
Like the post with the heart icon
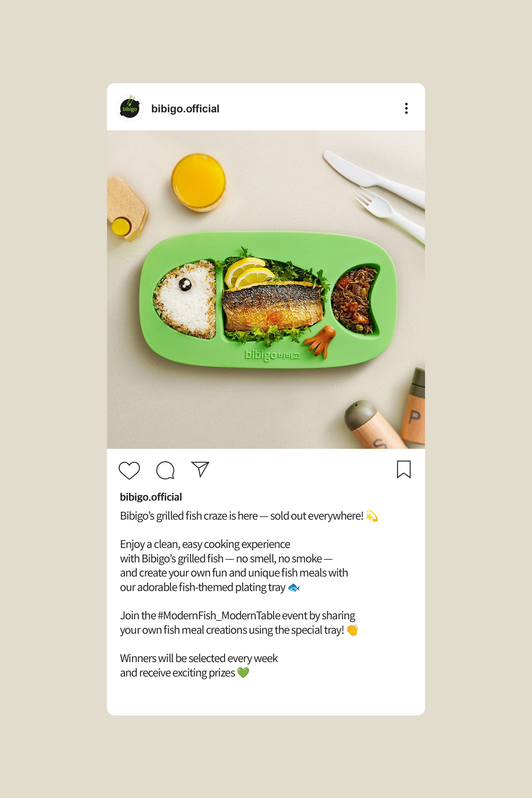pos(129,470)
